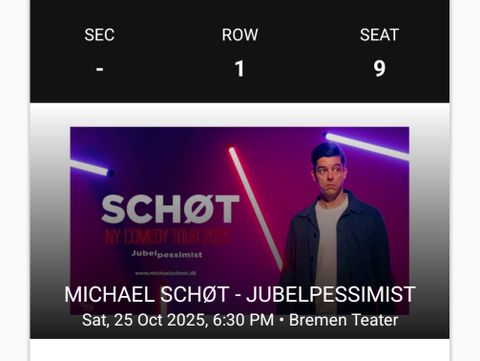Open the www.michaelschoet.dk link on the poster
480x361 pixels.
tap(166, 273)
